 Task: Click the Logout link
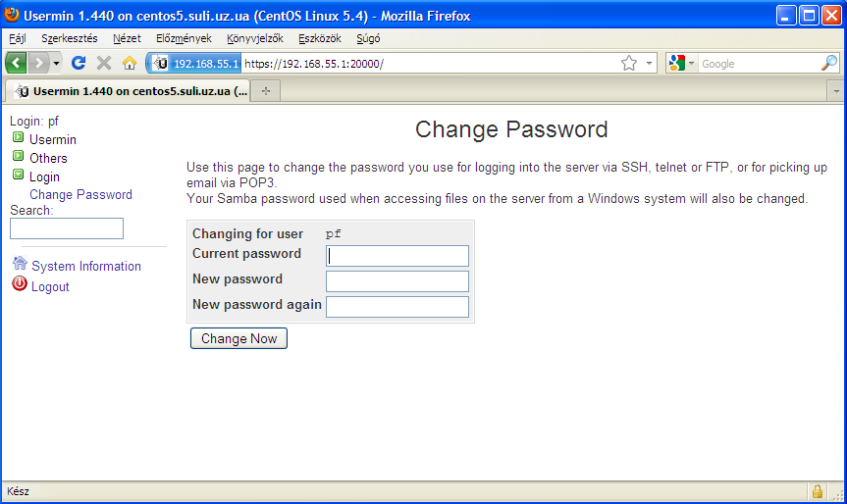[x=50, y=286]
